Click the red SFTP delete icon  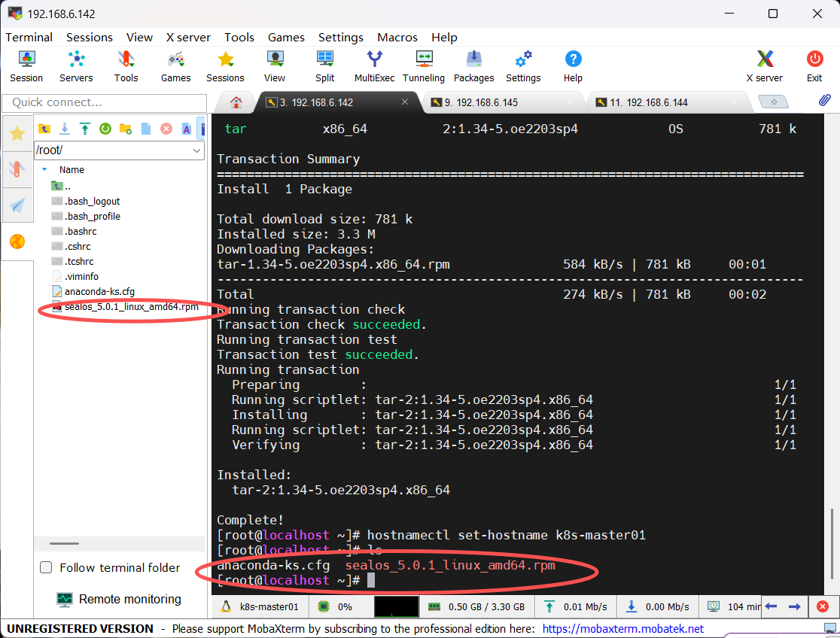click(166, 129)
